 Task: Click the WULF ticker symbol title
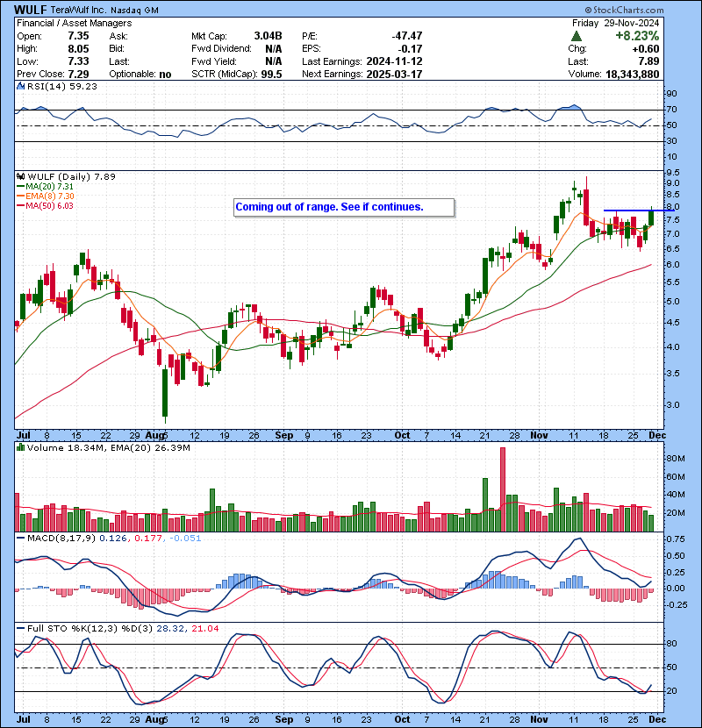[30, 10]
